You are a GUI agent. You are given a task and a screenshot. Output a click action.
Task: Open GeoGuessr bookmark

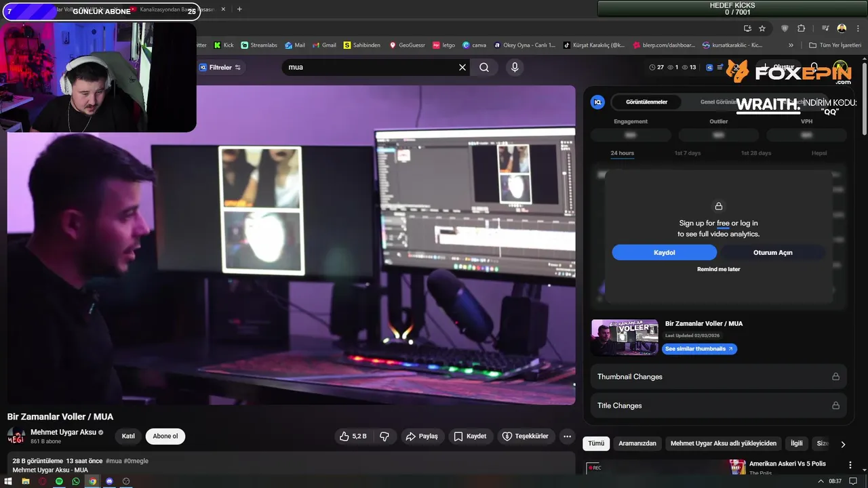[407, 45]
